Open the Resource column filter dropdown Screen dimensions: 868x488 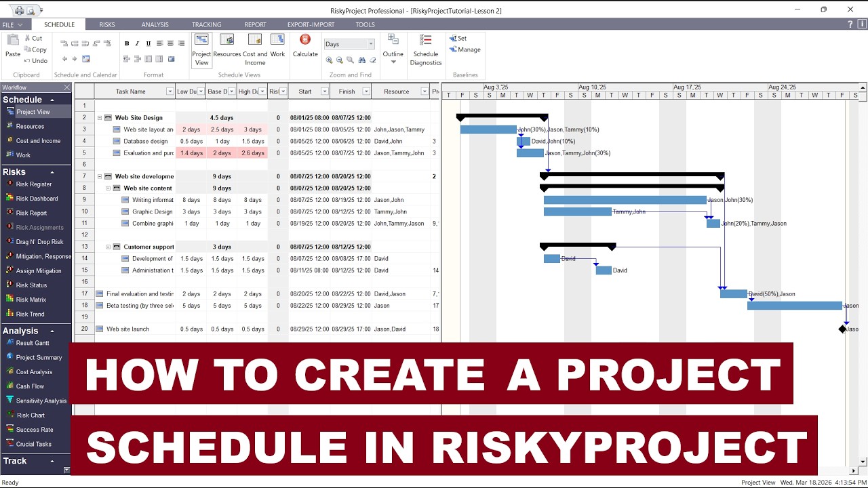tap(425, 91)
